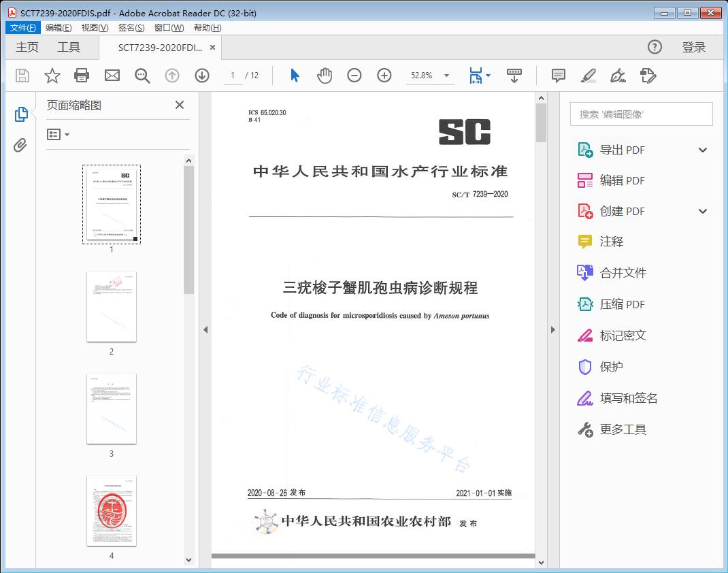Expand the thumbnail view options menu
728x573 pixels.
[58, 134]
